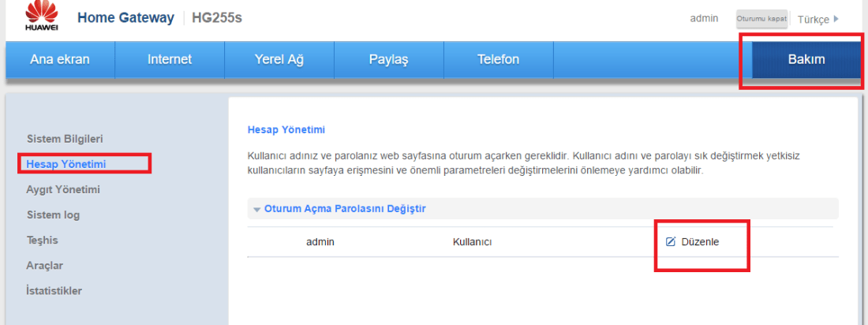Screen dimensions: 868x325
Task: Click the admin username in the header
Action: [704, 18]
